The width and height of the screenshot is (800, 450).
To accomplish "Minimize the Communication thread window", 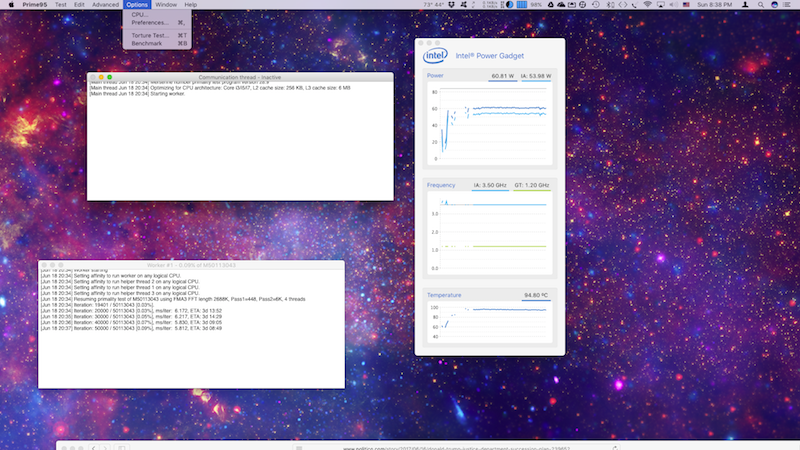I will (x=101, y=77).
